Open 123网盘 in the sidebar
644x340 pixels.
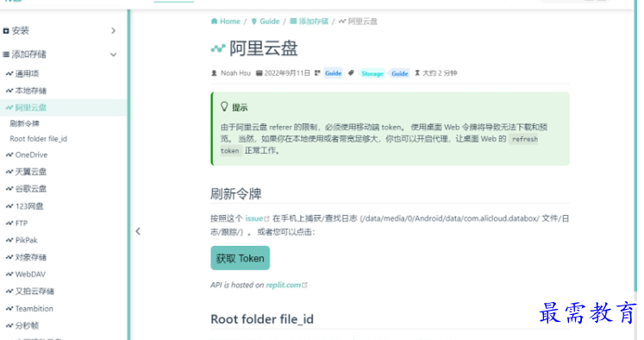click(29, 206)
